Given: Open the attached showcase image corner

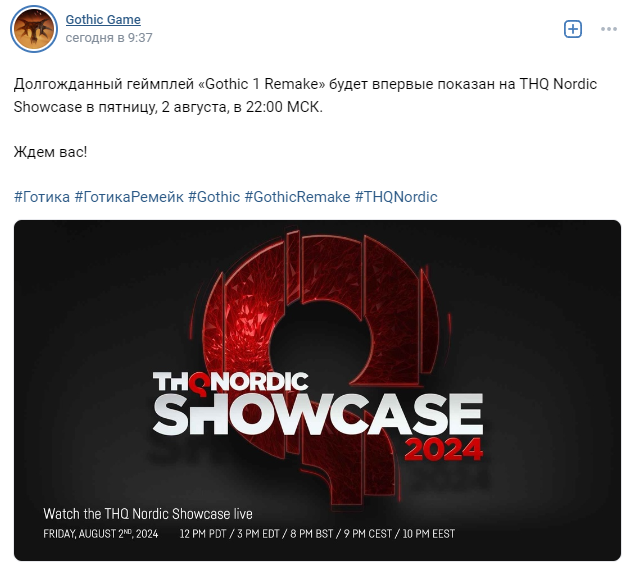Looking at the screenshot, I should coord(317,390).
